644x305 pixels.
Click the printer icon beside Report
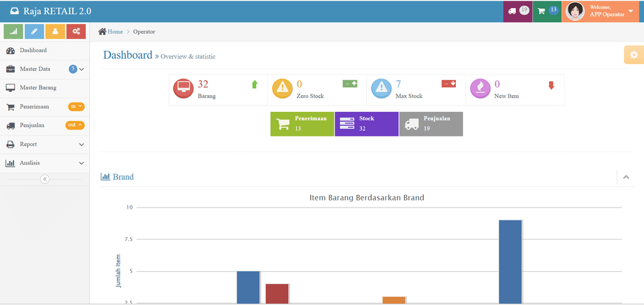tap(11, 145)
